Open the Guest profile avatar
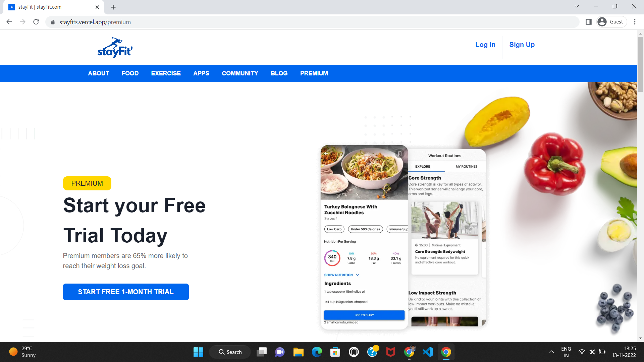This screenshot has height=362, width=644. coord(602,22)
